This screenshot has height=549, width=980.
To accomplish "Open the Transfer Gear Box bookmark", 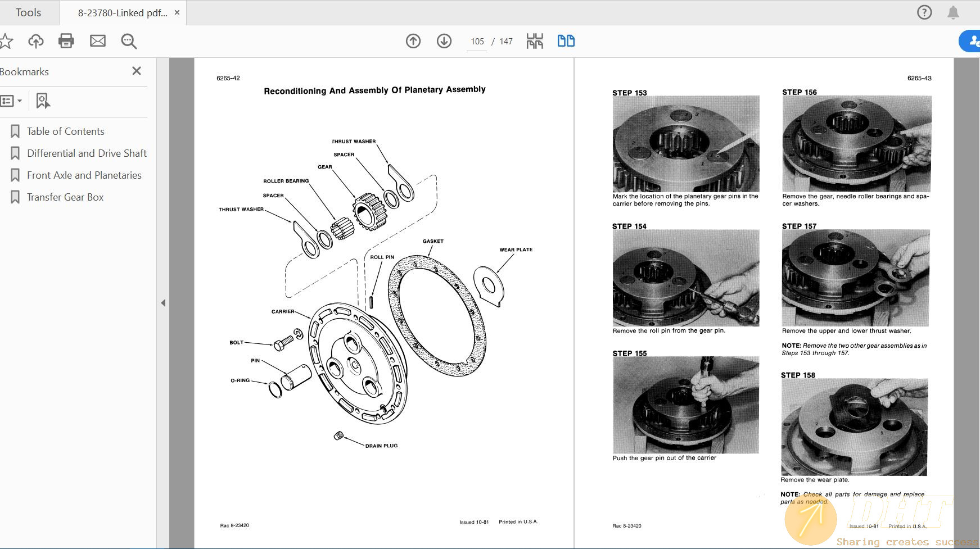I will 65,197.
